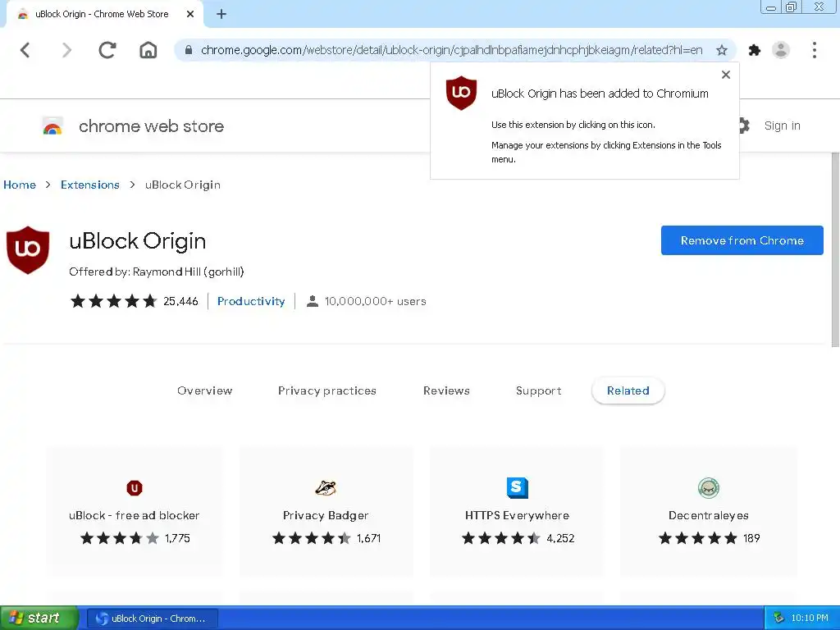The height and width of the screenshot is (630, 840).
Task: Open the uBlock - free ad blocker card
Action: tap(134, 512)
